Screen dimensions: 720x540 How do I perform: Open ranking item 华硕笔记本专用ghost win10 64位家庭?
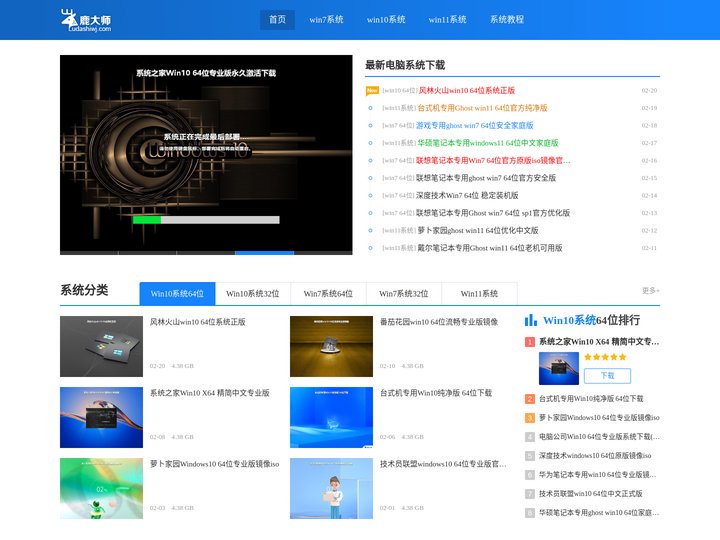point(599,512)
